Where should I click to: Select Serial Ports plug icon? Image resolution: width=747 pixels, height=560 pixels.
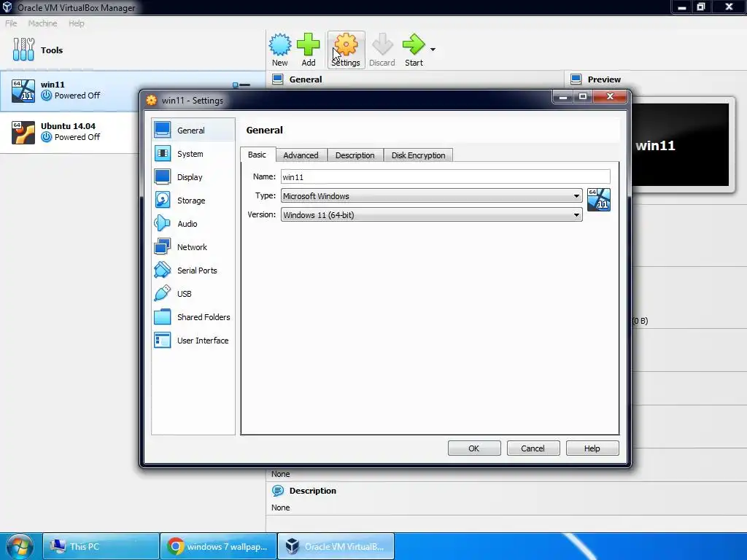click(163, 270)
